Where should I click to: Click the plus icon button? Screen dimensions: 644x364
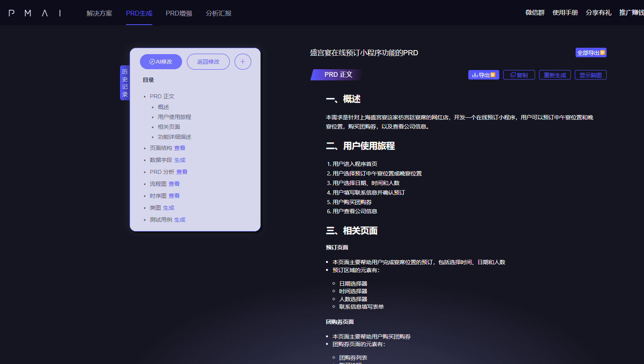[x=242, y=62]
